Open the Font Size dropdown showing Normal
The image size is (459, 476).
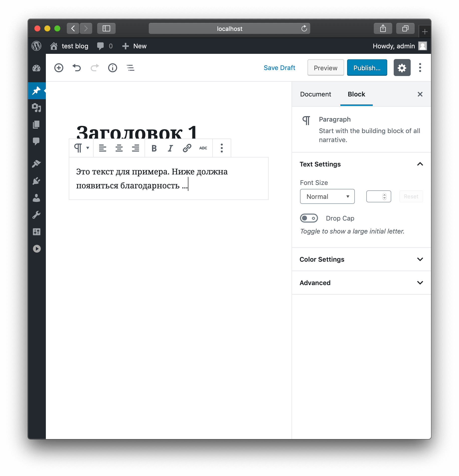pos(327,196)
